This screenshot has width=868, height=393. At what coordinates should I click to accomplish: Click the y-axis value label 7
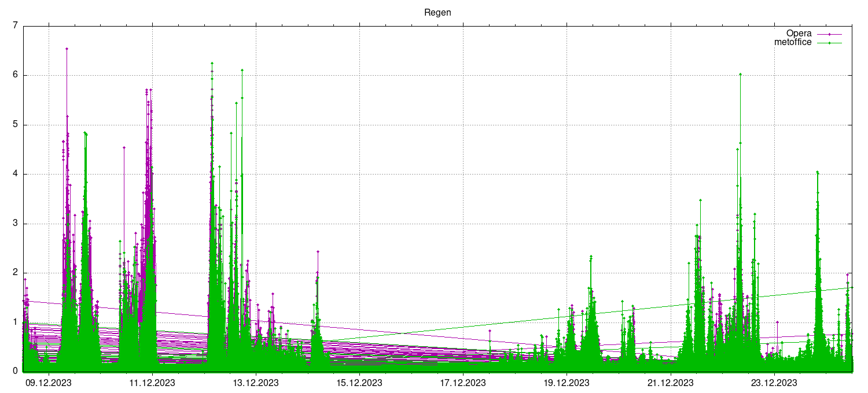coord(15,25)
